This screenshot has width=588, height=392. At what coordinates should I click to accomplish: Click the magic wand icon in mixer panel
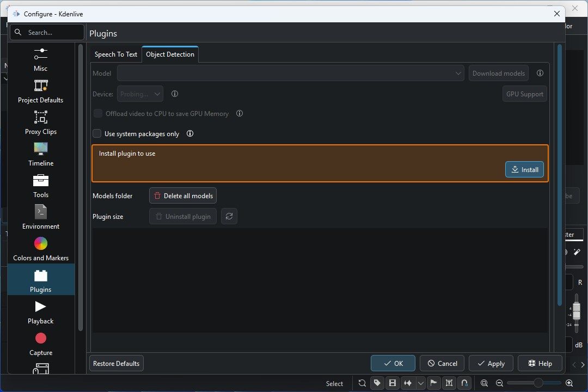tap(577, 252)
